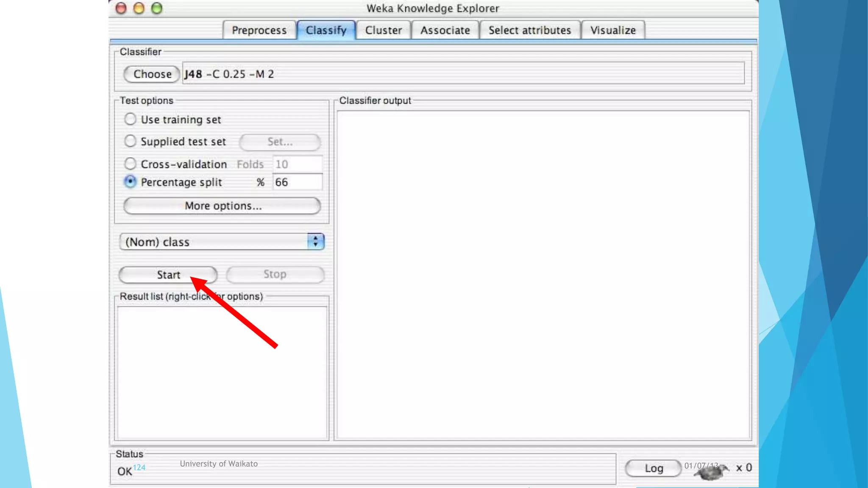The image size is (868, 488).
Task: Switch to the Preprocess tab
Action: 259,30
